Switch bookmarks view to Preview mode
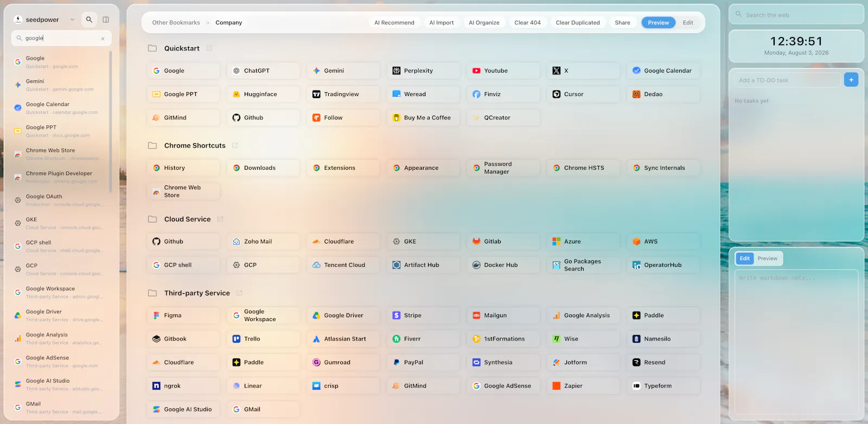868x424 pixels. (658, 23)
